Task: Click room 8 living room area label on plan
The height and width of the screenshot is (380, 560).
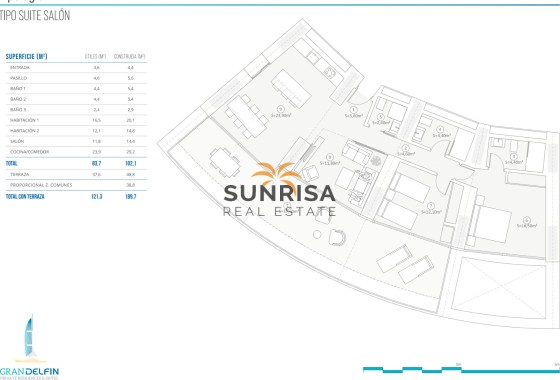Action: click(330, 160)
